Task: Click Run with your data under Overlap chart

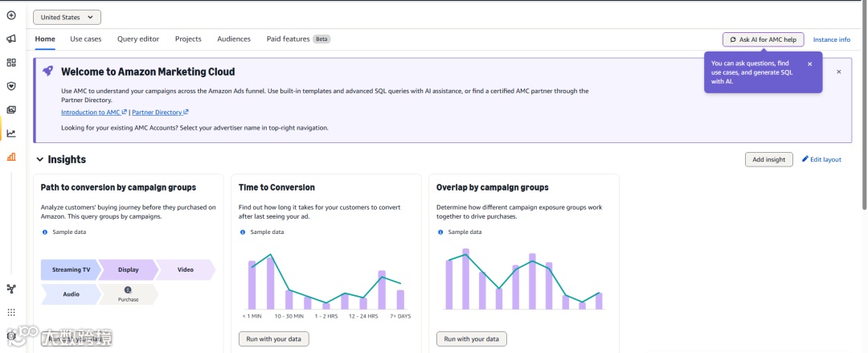Action: coord(471,339)
